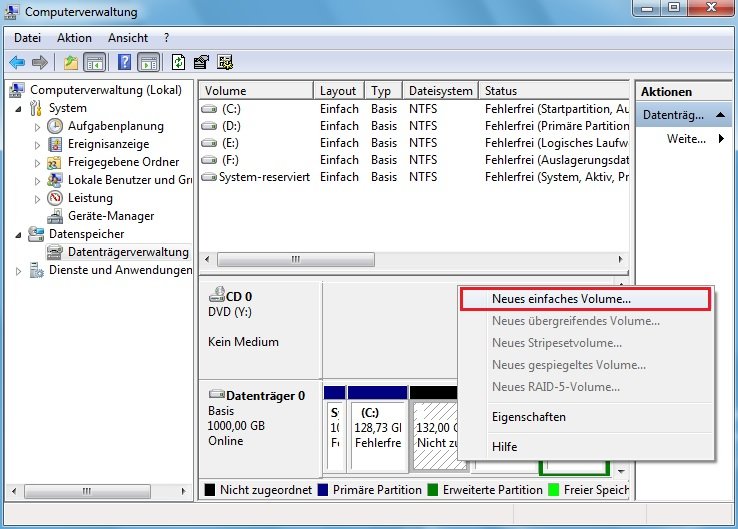Image resolution: width=738 pixels, height=529 pixels.
Task: Click the disk settings toolbar icon
Action: pyautogui.click(x=225, y=62)
